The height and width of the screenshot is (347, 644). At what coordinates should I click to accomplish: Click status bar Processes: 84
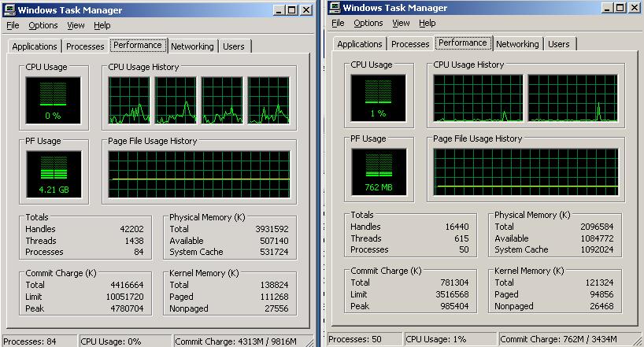[39, 341]
